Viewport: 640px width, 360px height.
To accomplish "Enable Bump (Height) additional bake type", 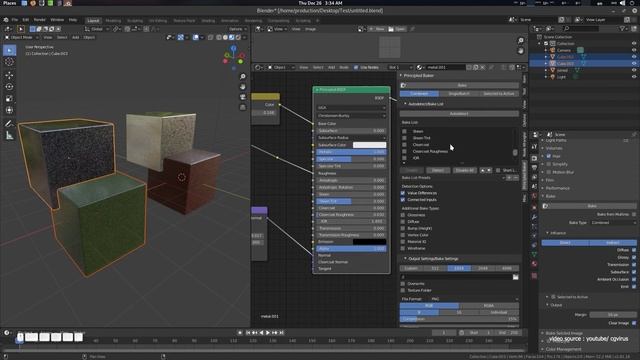I will [403, 229].
